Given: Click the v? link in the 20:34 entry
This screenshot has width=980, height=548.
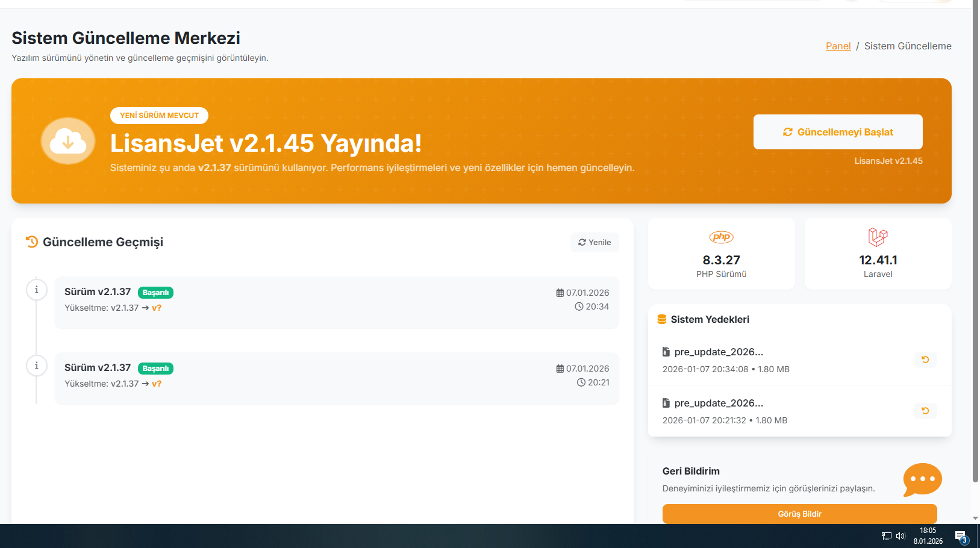Looking at the screenshot, I should click(x=157, y=308).
